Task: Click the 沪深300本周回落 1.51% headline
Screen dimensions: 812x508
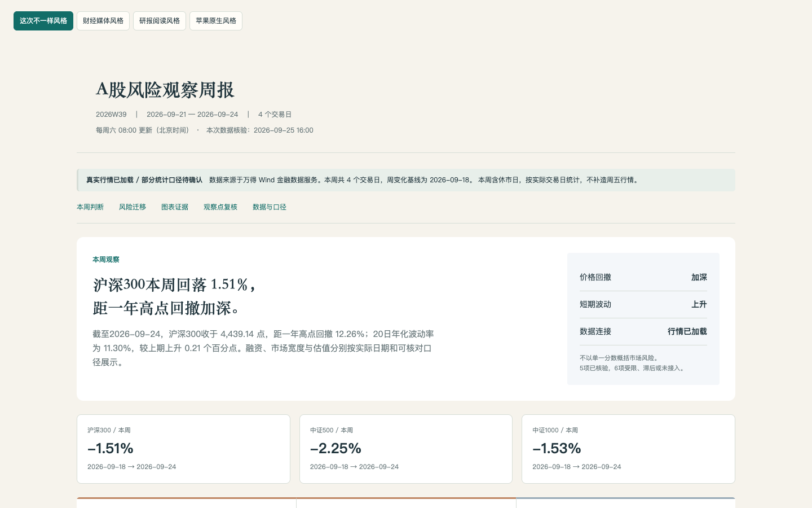Action: 175,284
